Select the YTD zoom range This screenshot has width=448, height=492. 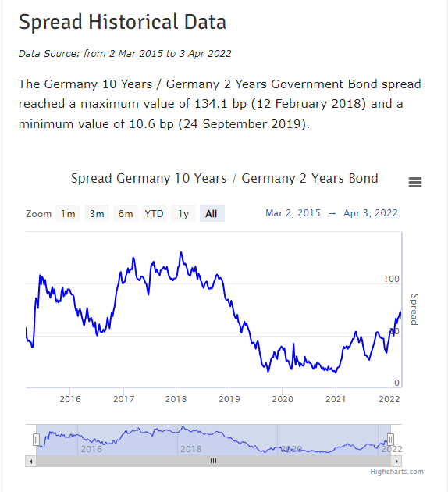point(155,214)
